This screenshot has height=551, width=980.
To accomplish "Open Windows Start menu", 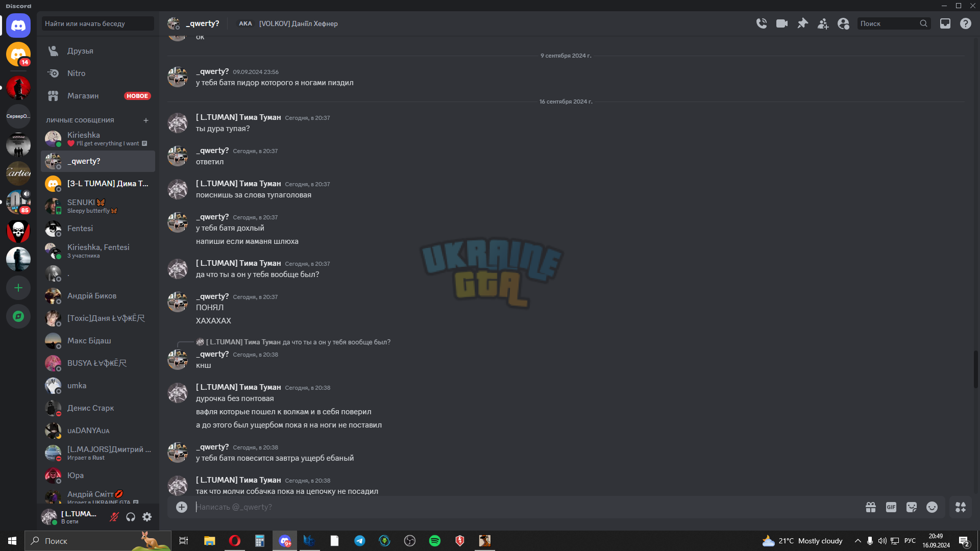I will coord(12,541).
